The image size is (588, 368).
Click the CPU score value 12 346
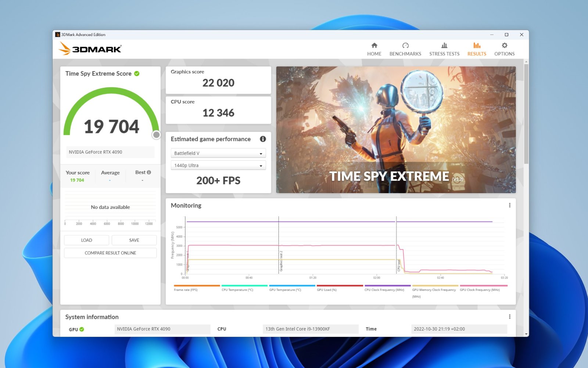click(218, 113)
